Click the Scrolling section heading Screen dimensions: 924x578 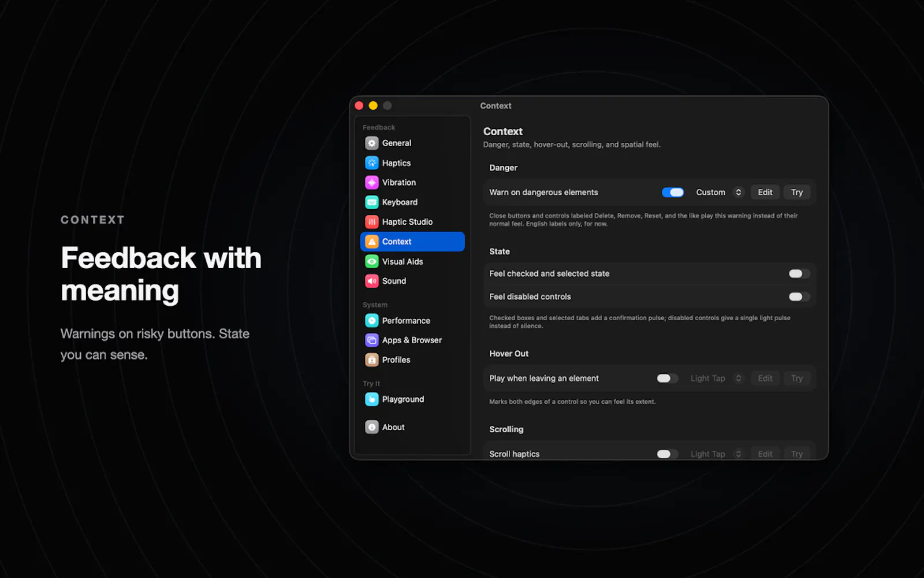pos(506,429)
